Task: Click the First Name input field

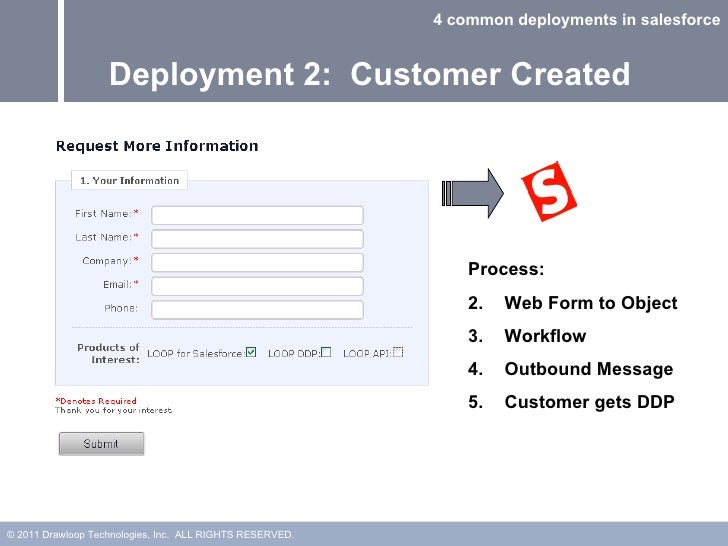Action: pos(257,215)
